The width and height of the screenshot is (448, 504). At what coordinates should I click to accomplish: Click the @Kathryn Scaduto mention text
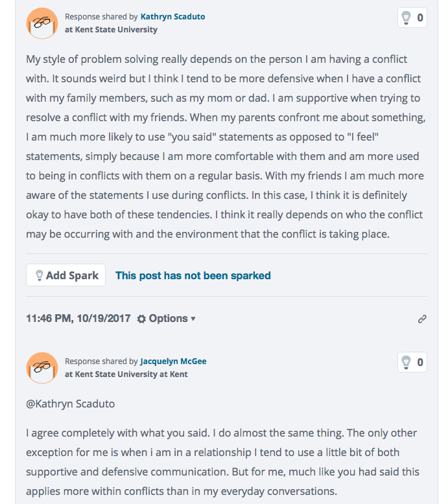click(x=71, y=404)
